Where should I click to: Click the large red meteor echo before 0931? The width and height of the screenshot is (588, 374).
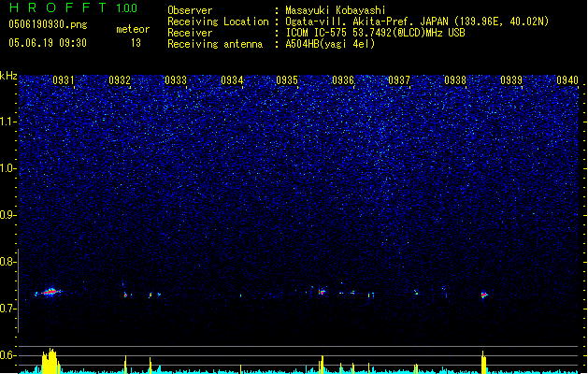coord(50,292)
